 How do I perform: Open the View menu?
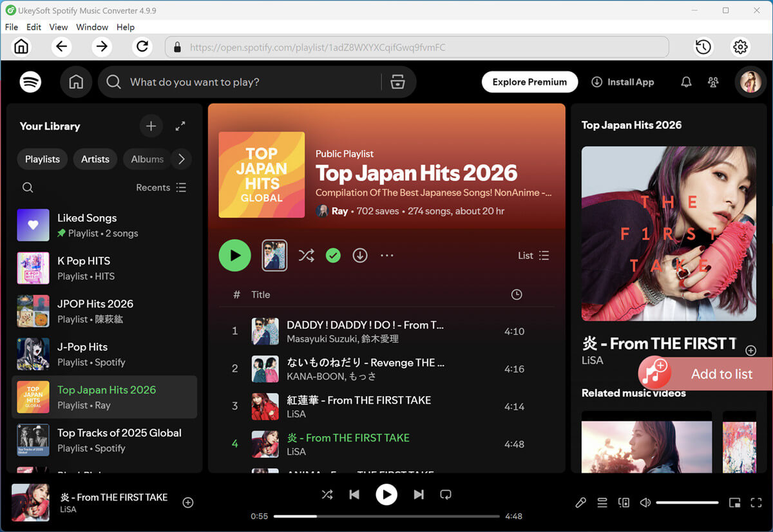58,27
